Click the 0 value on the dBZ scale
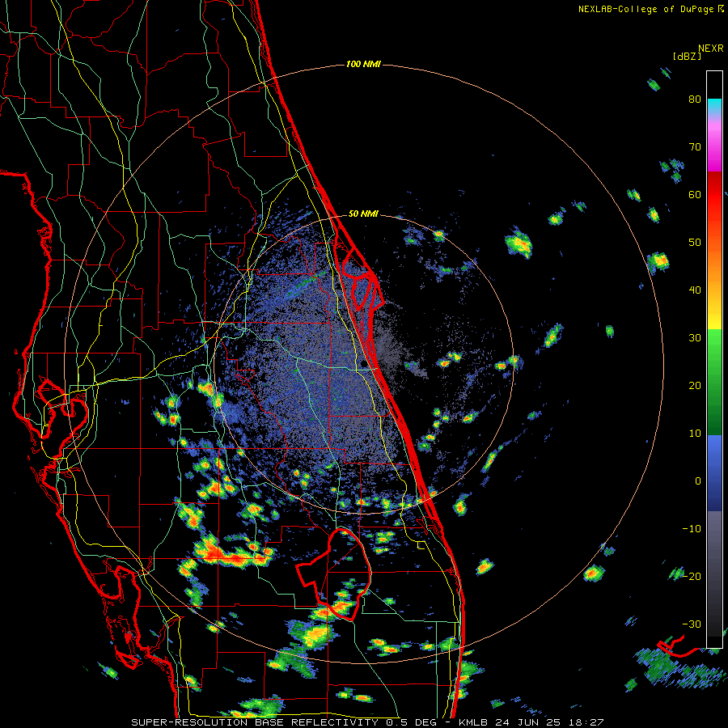The width and height of the screenshot is (728, 728). tap(698, 481)
